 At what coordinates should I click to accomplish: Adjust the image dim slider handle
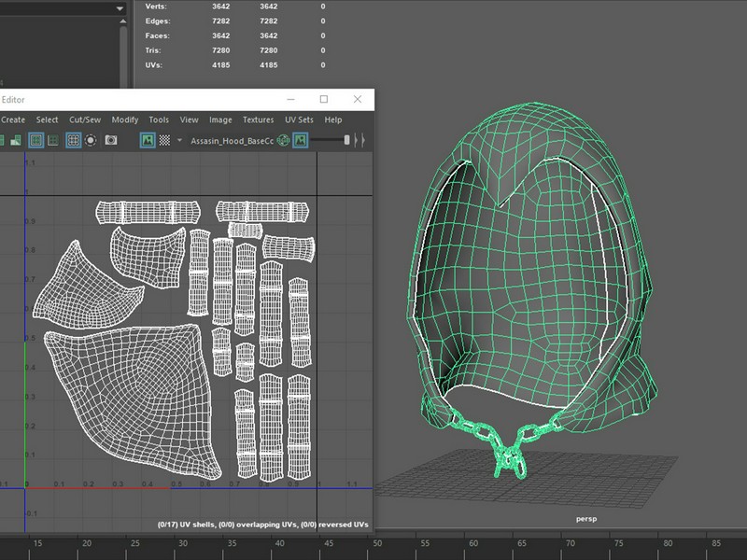point(346,139)
